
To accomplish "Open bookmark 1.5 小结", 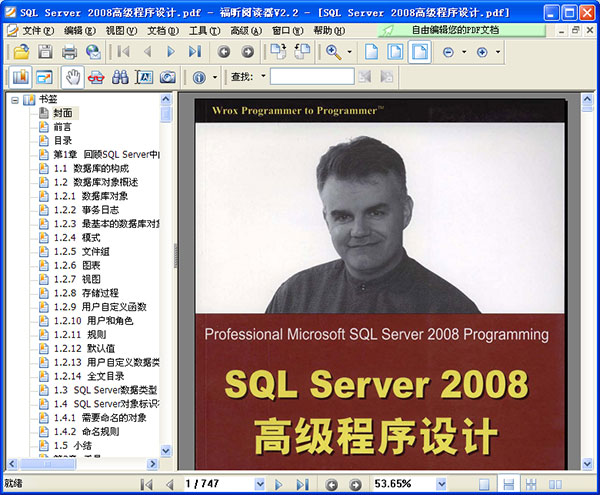I will pos(72,445).
